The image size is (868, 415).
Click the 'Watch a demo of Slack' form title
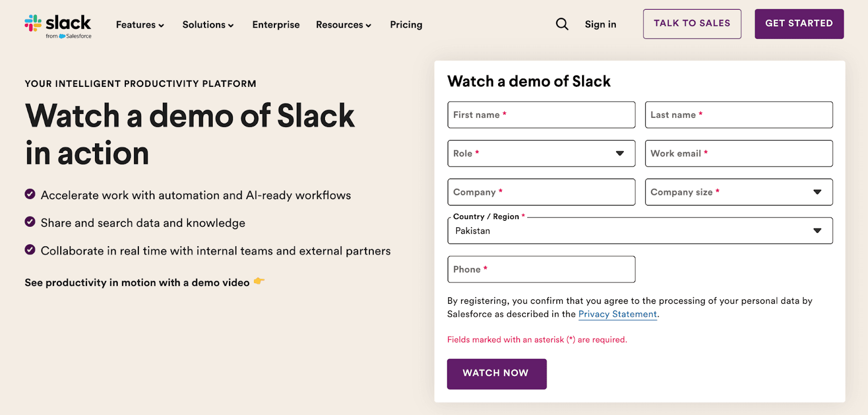coord(529,81)
